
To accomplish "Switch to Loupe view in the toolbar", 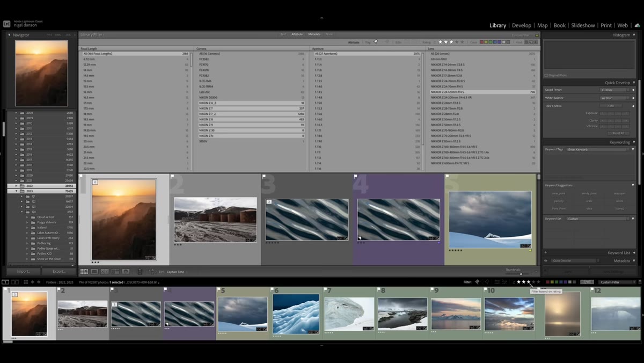I will [x=94, y=272].
